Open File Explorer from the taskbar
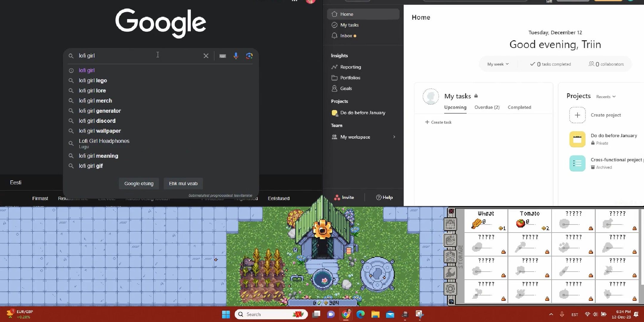644x322 pixels. [x=375, y=314]
